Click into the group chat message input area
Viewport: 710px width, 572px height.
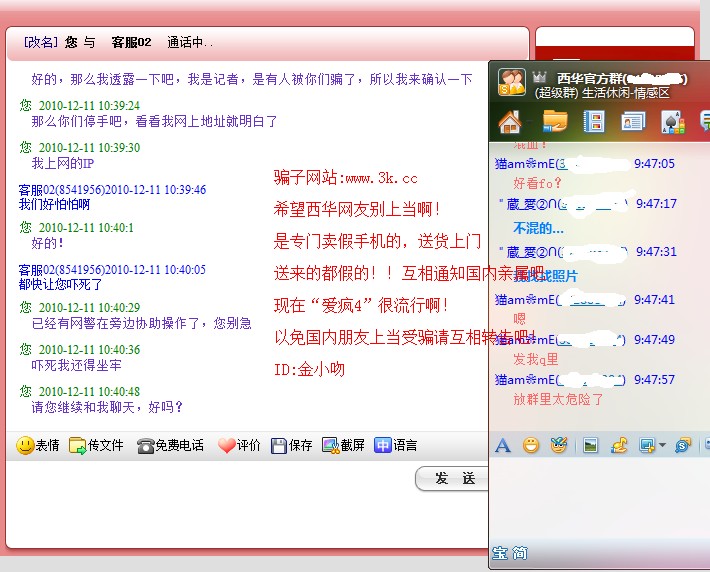pos(600,498)
